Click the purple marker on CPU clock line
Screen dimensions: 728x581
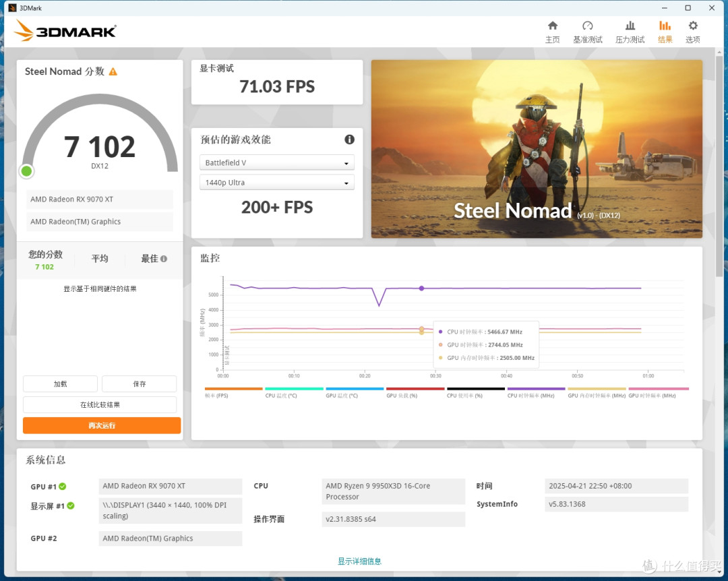click(x=421, y=288)
